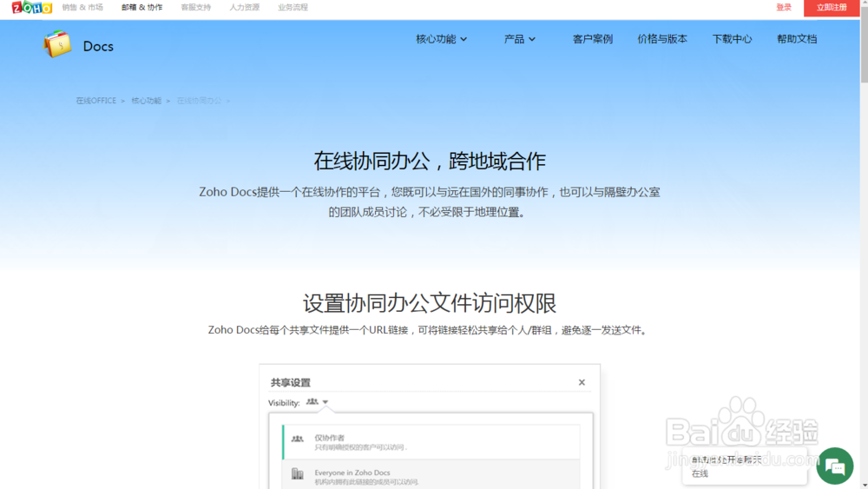Expand the 产品 menu

[519, 39]
